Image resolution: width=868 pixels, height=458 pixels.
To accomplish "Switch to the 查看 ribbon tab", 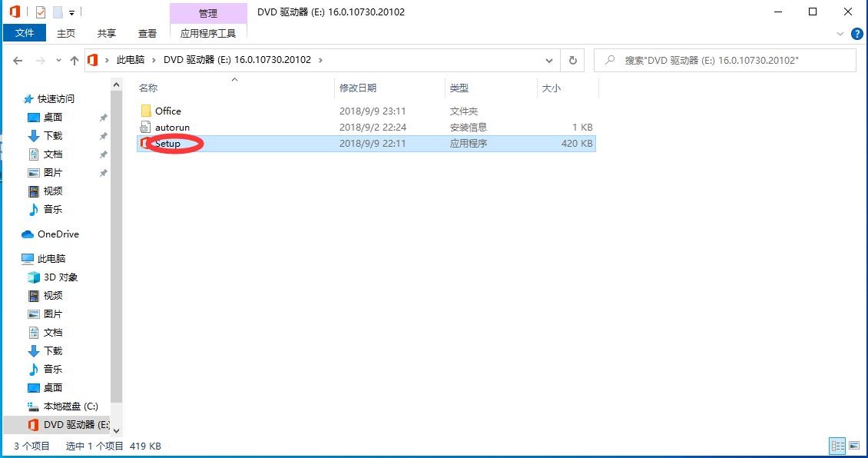I will point(147,33).
